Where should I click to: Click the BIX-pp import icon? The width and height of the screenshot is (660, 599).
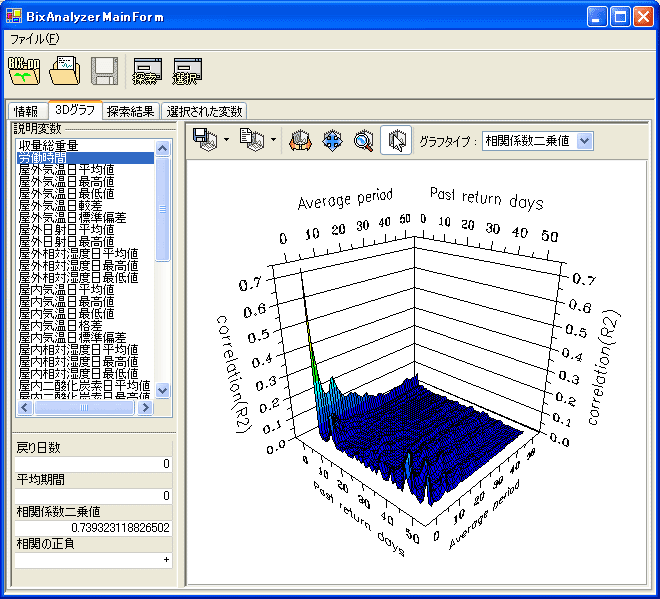click(x=23, y=71)
